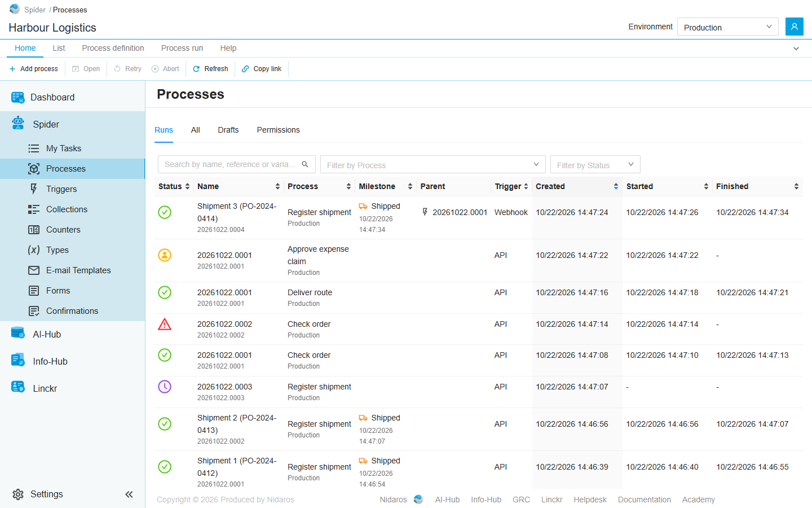The height and width of the screenshot is (508, 812).
Task: Open the user profile icon button
Action: [794, 27]
